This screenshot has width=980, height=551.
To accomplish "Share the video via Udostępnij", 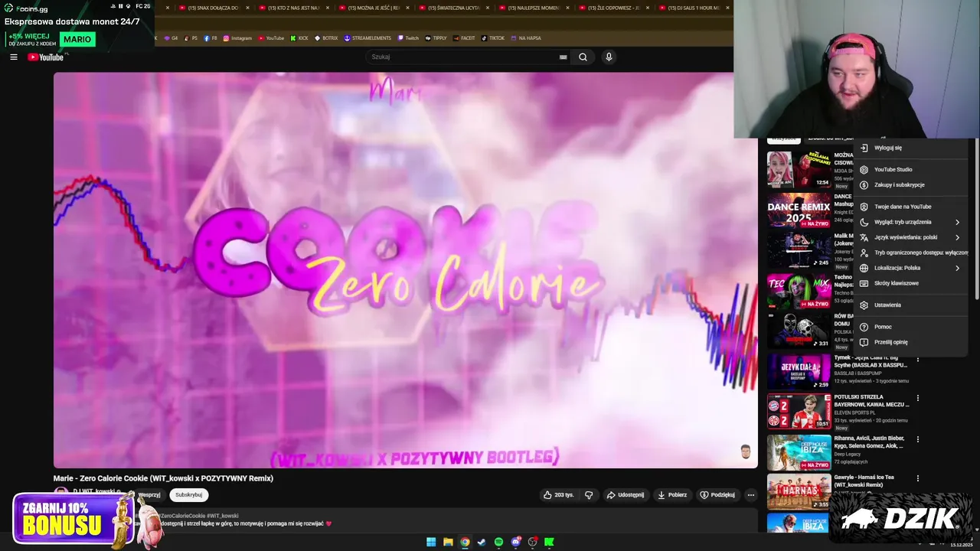I will (x=626, y=495).
